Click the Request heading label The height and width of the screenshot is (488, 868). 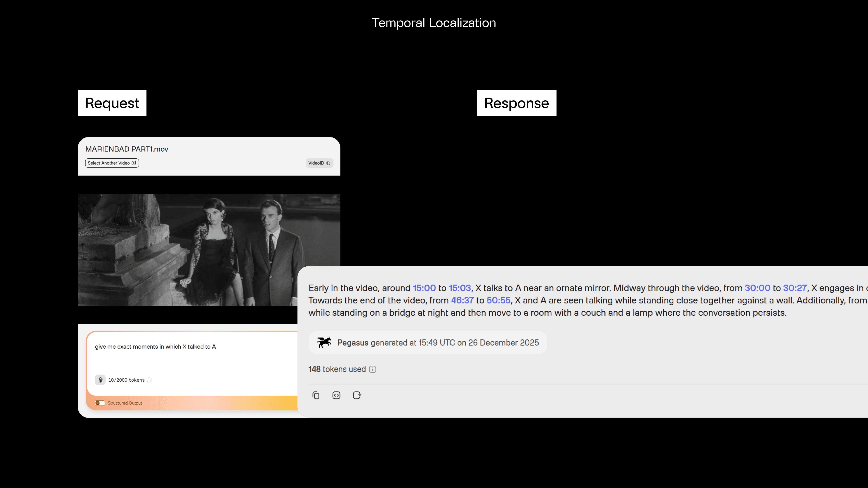[x=112, y=103]
